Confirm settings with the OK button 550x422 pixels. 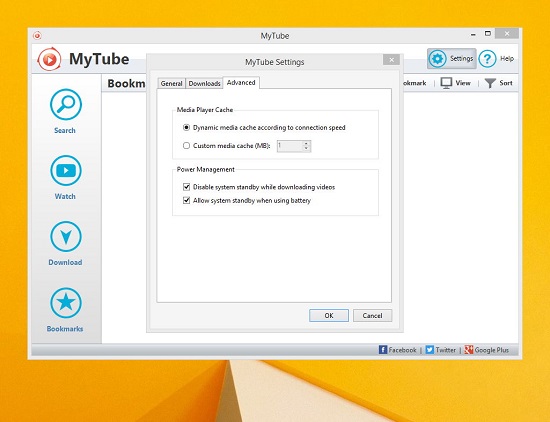(329, 315)
